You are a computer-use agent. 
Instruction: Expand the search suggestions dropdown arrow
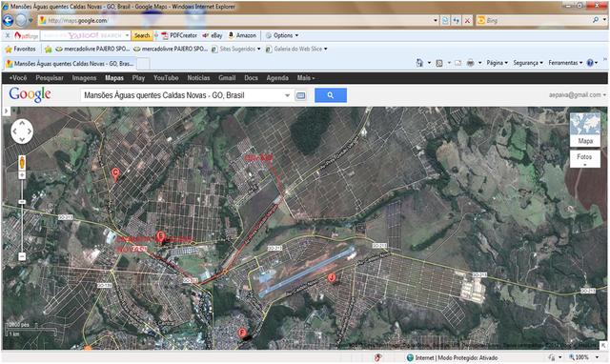point(287,95)
